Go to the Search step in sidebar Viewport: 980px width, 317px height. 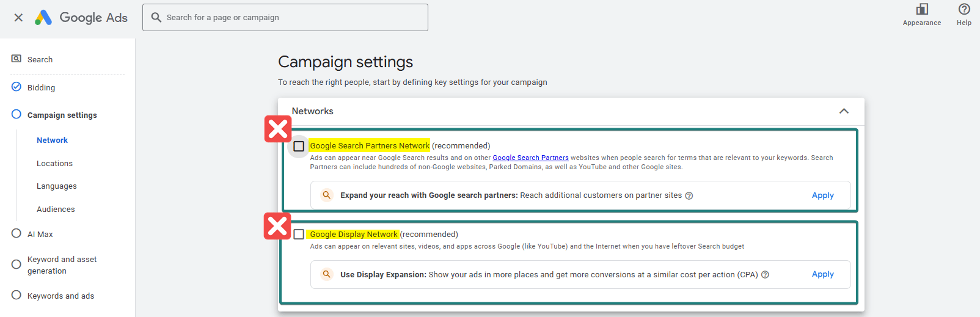pos(40,59)
